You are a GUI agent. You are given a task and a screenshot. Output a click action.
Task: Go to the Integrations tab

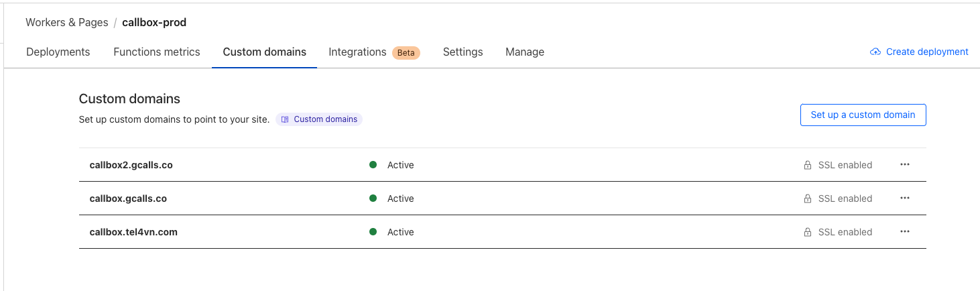click(357, 52)
